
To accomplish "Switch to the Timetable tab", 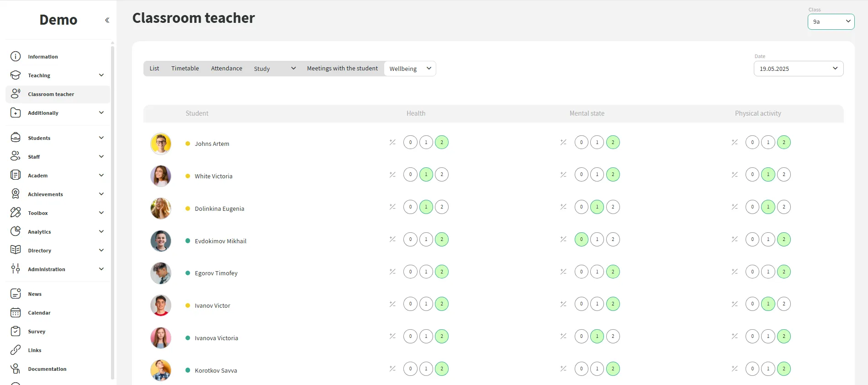I will tap(185, 69).
